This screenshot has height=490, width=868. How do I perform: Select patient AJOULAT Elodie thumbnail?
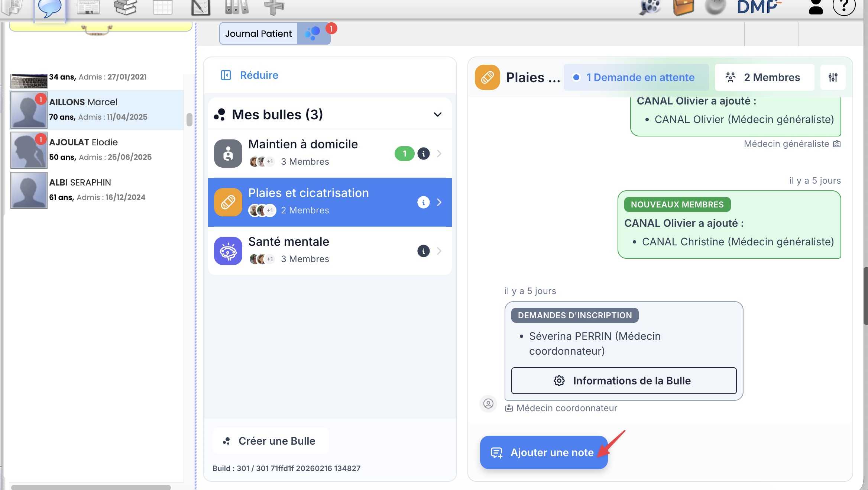pos(29,150)
